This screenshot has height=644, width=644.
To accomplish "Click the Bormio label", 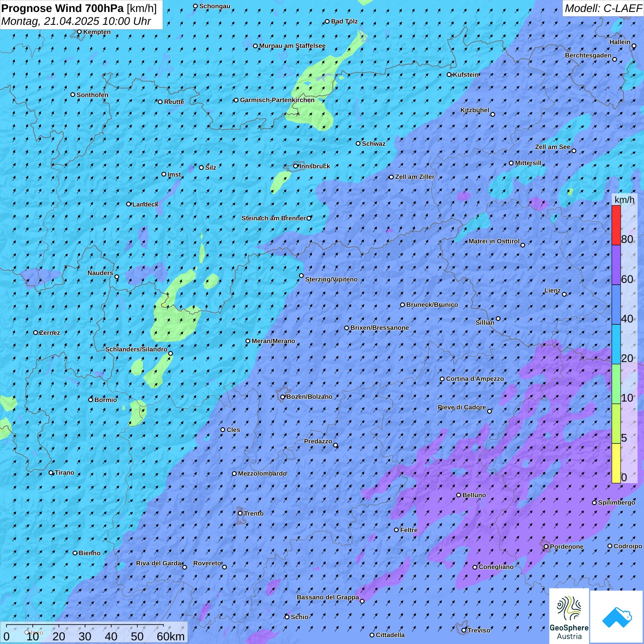I will point(105,400).
